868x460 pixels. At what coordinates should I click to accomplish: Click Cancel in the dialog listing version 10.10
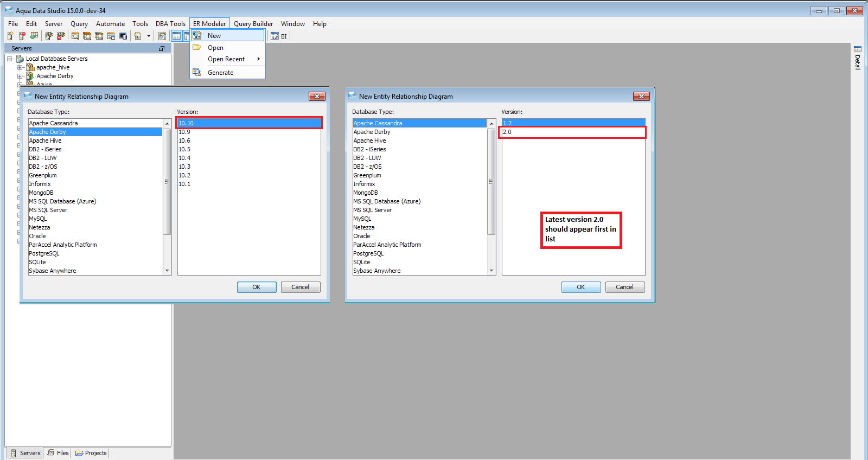[301, 287]
